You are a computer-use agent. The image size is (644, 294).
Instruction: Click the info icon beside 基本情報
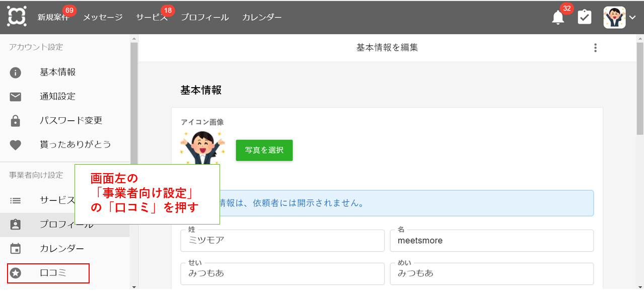point(16,72)
